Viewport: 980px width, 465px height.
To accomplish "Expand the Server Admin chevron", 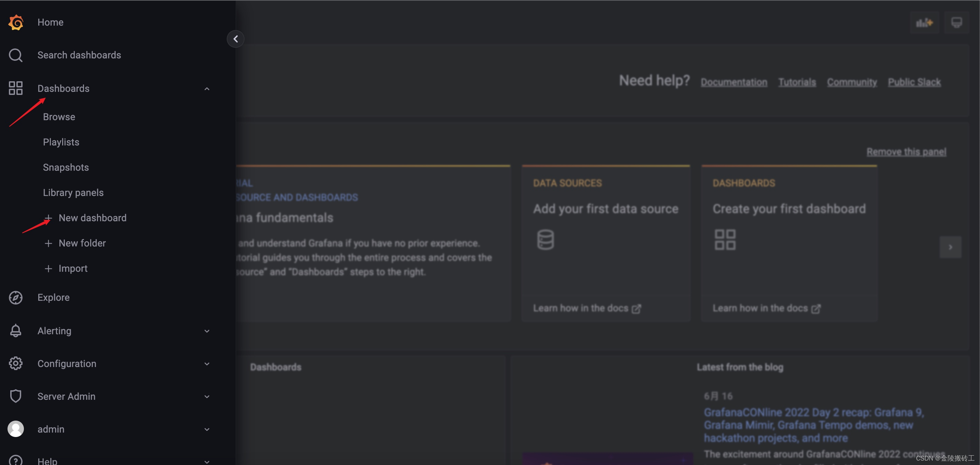I will pyautogui.click(x=207, y=396).
